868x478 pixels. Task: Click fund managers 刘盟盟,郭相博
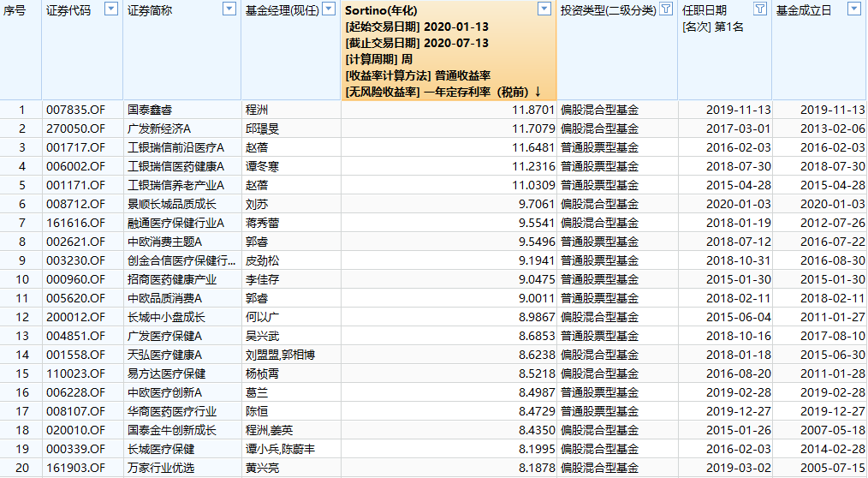click(280, 355)
